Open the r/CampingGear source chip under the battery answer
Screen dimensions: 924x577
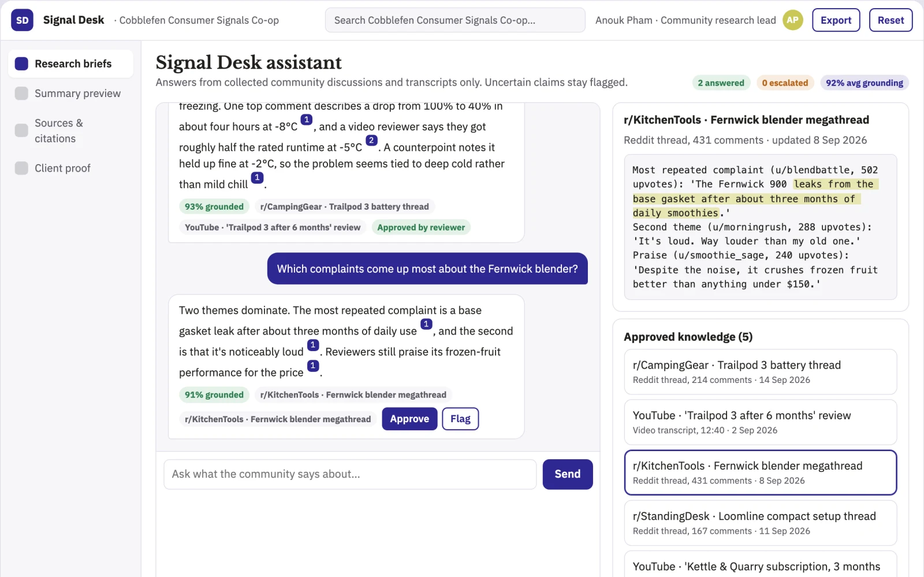pos(344,207)
